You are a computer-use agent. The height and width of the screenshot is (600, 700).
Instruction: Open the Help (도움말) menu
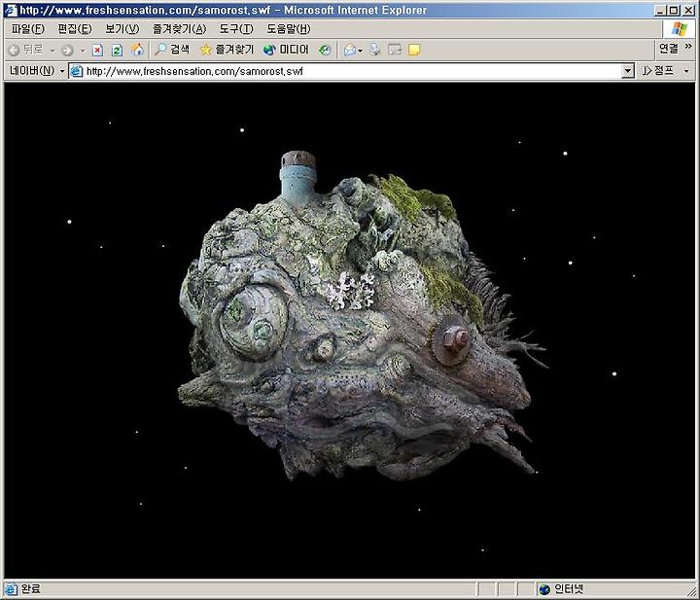[289, 29]
